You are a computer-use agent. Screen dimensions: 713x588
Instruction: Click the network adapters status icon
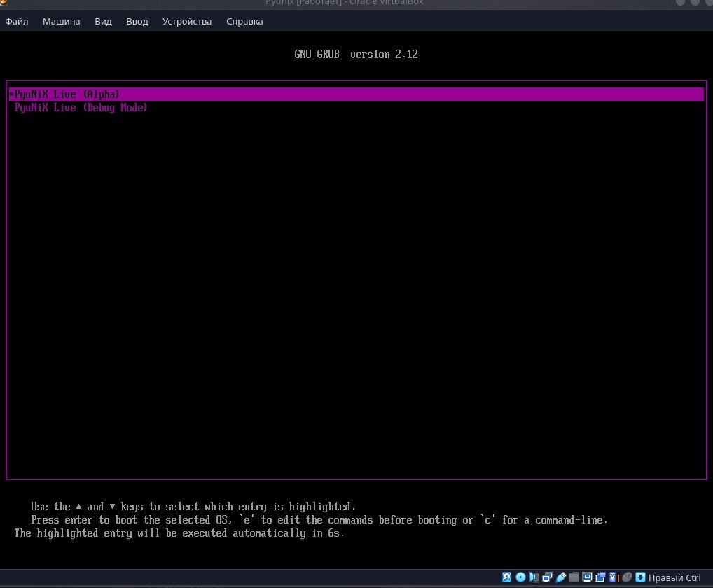[547, 577]
